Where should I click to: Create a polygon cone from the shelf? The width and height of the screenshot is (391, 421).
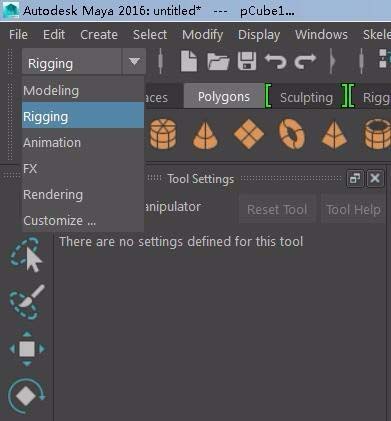click(205, 135)
